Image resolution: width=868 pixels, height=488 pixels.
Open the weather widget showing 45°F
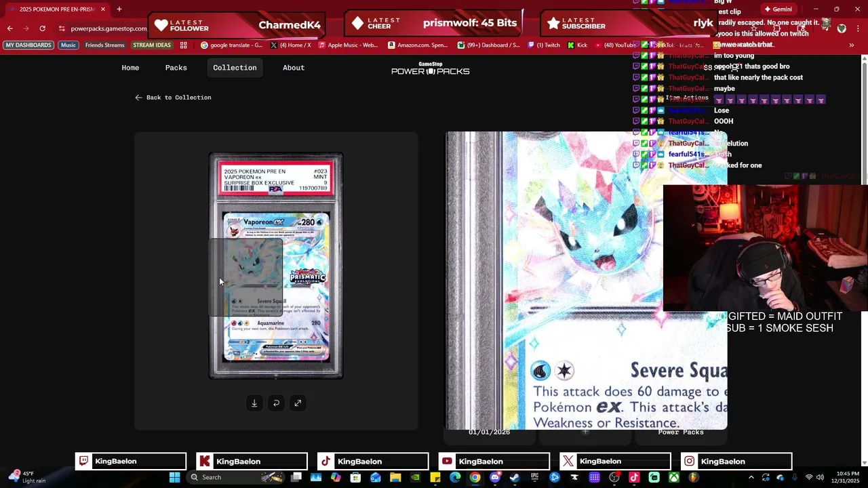click(27, 477)
